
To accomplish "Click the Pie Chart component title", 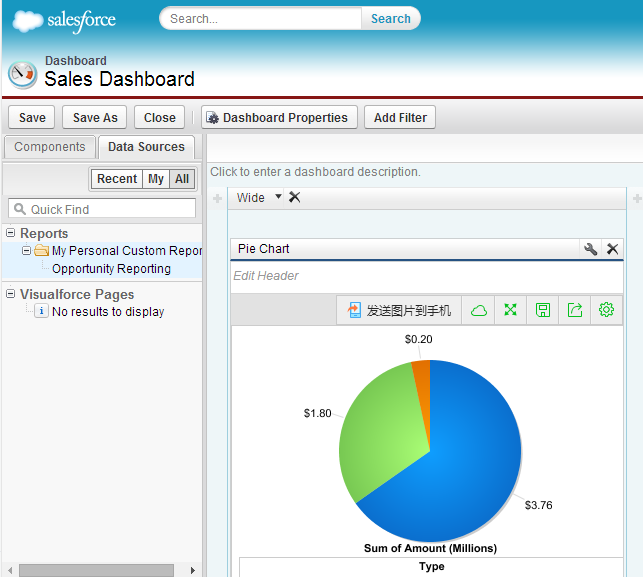I will [x=264, y=249].
